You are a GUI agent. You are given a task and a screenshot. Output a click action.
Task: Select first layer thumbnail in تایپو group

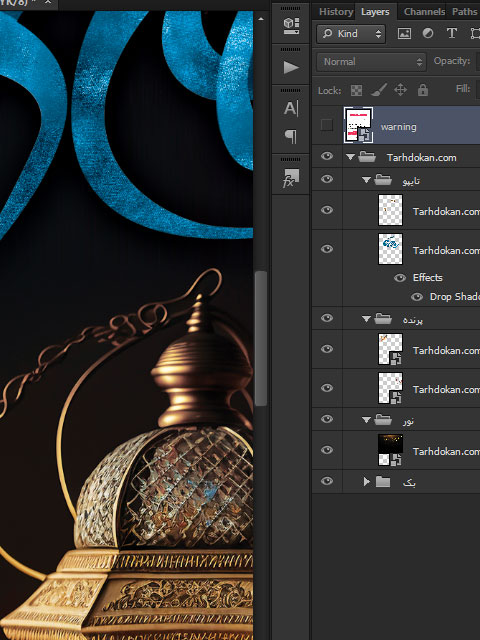390,210
